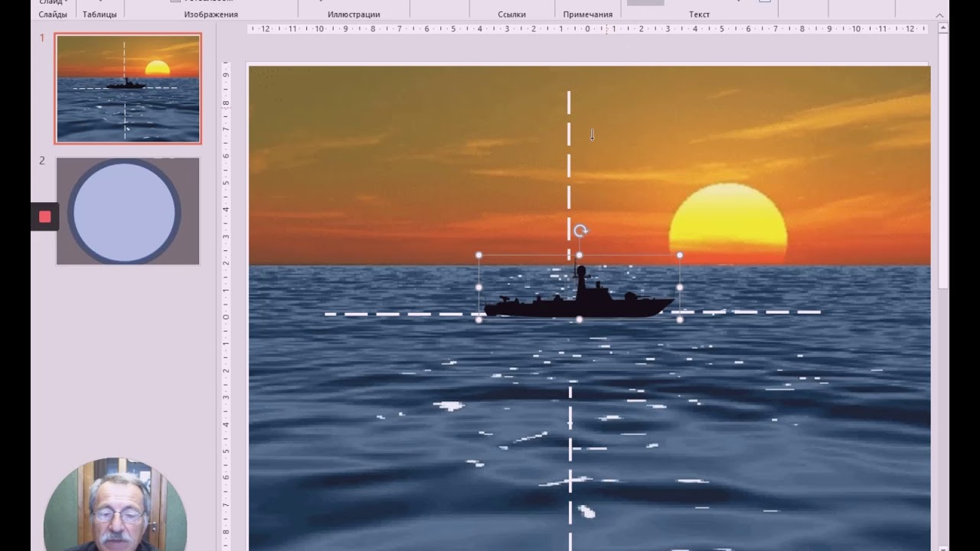Click the webcam presenter circle overlay
The image size is (980, 551).
(115, 505)
